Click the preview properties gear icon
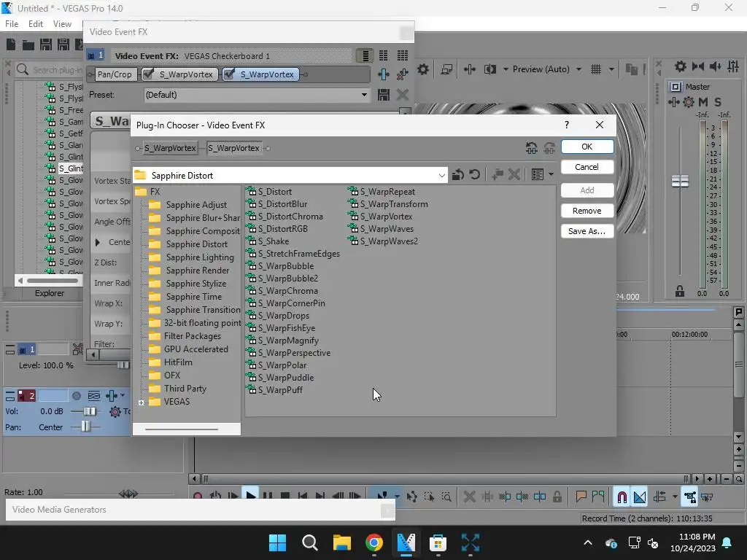The height and width of the screenshot is (560, 747). (x=423, y=69)
